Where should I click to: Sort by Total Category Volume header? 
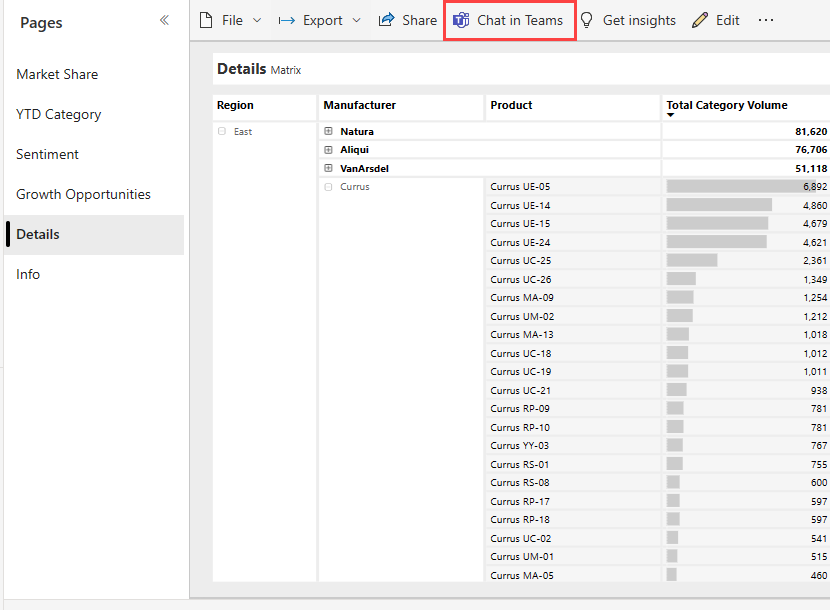[727, 105]
